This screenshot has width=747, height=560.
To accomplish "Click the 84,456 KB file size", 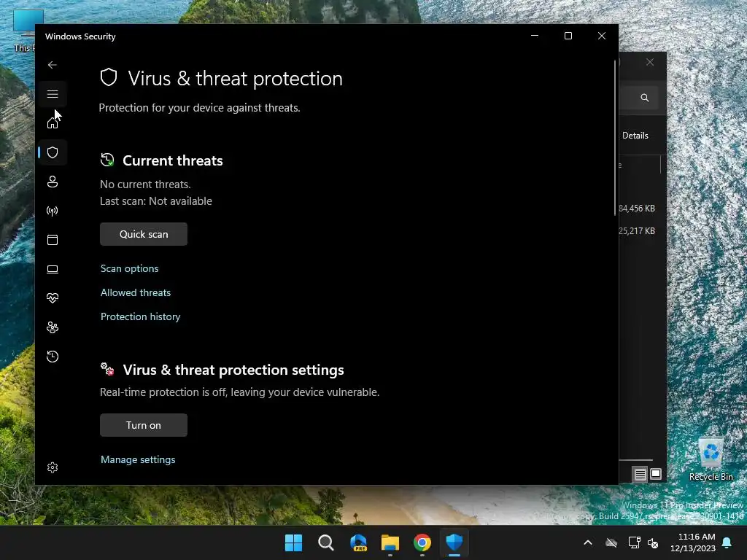I will coord(637,208).
